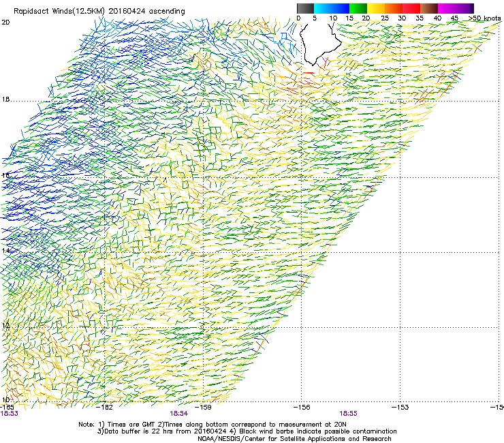
Task: Click the purple time label '18:54'
Action: pyautogui.click(x=179, y=414)
